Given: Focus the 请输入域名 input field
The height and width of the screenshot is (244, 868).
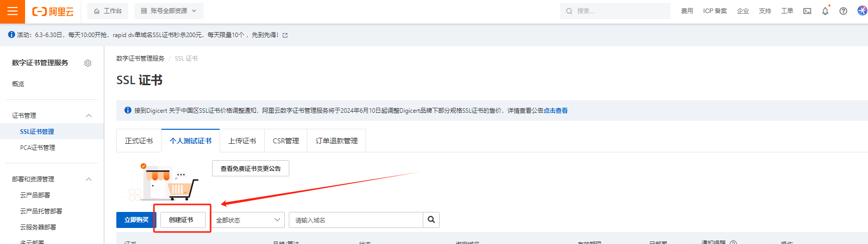Looking at the screenshot, I should [x=356, y=220].
